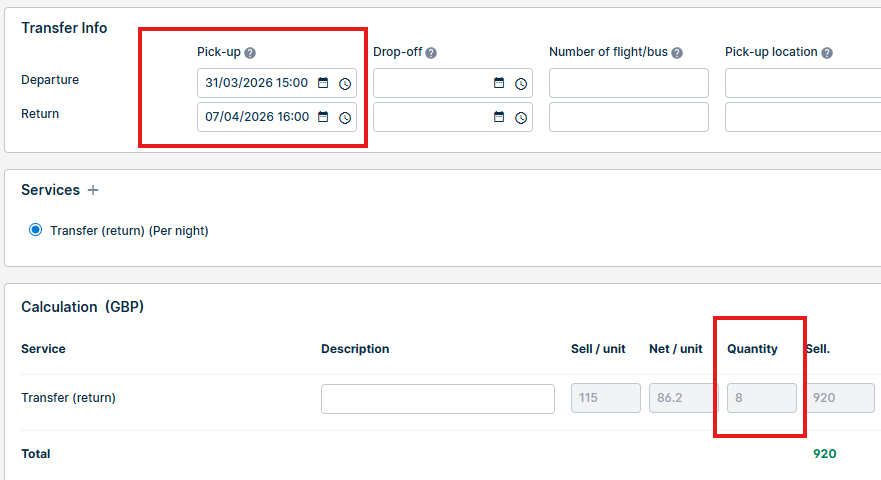Screen dimensions: 881x480
Task: Select Transfer (return) (Per night) radio option
Action: (x=36, y=230)
